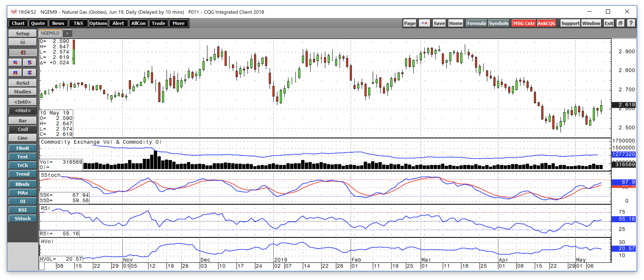
Task: Click the ReScl rescale button
Action: point(23,83)
